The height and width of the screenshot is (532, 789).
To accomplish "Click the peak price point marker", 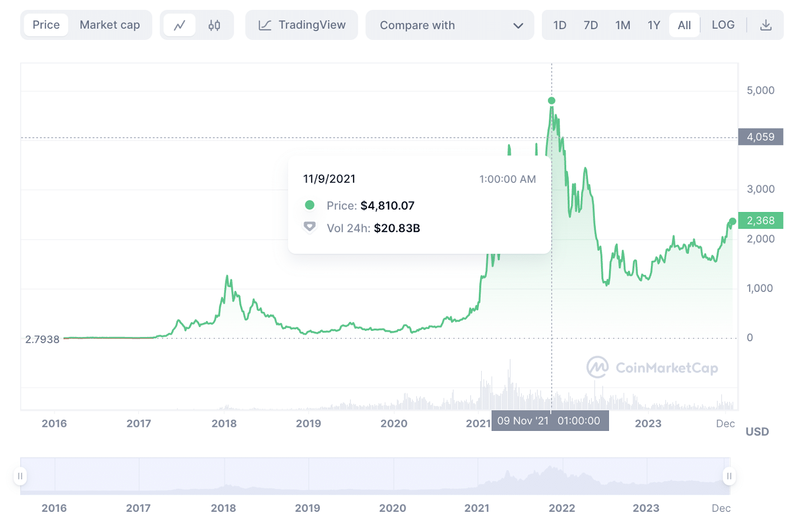I will pos(551,101).
